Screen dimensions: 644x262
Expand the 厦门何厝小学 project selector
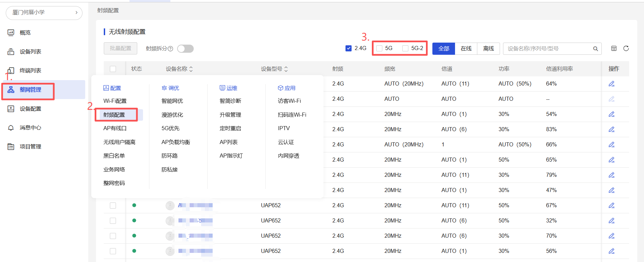pos(44,13)
